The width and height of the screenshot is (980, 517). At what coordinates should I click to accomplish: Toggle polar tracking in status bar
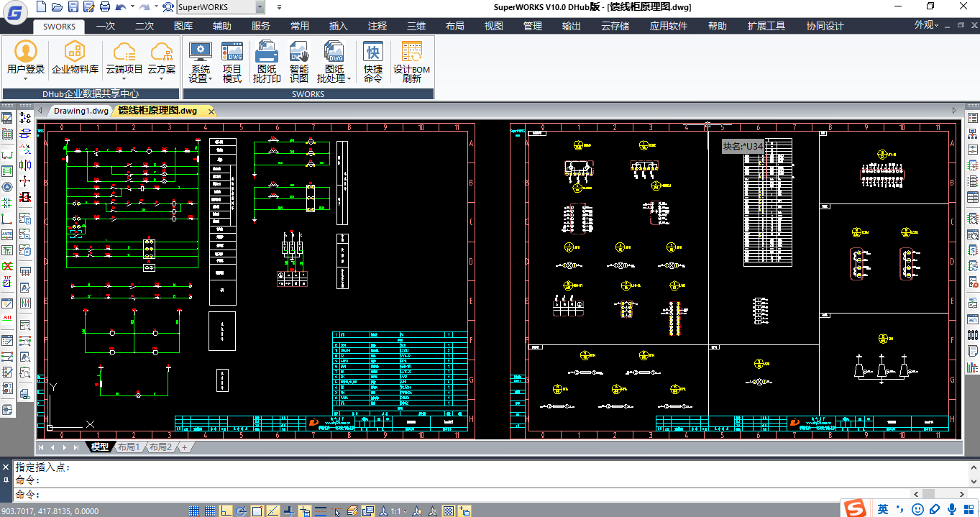(242, 511)
